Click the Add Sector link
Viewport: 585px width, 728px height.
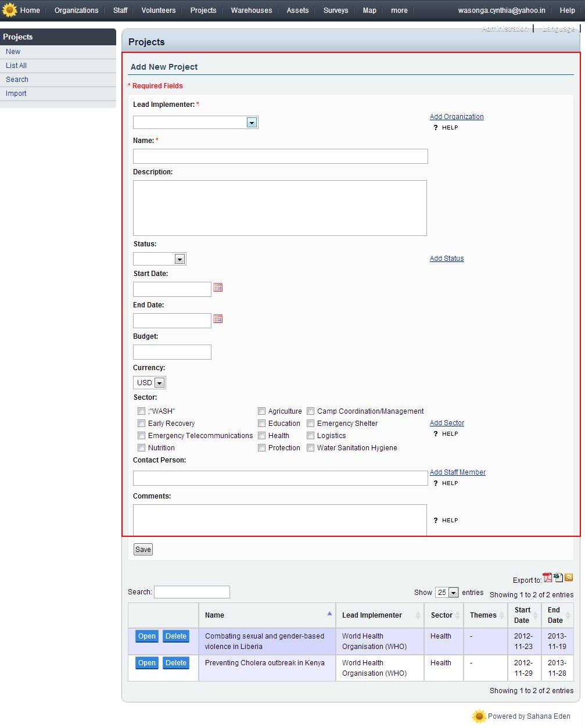(447, 423)
